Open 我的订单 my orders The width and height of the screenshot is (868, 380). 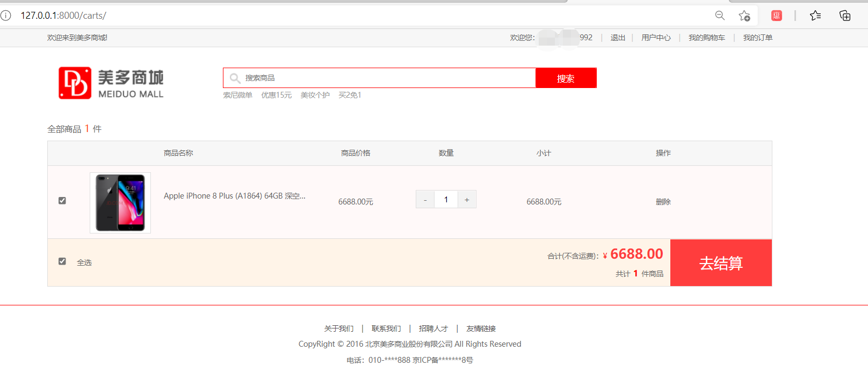758,38
